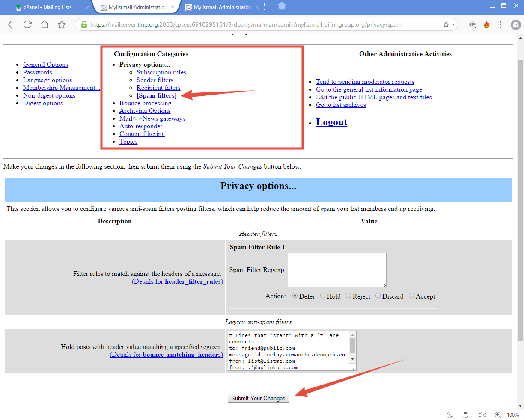524x420 pixels.
Task: Open Details for header_filter_rules link
Action: click(177, 281)
